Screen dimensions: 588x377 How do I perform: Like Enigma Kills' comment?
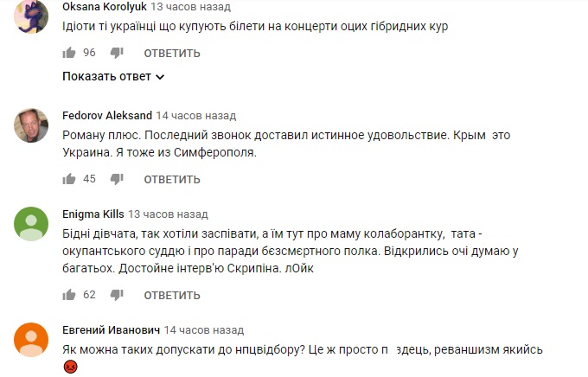(69, 295)
